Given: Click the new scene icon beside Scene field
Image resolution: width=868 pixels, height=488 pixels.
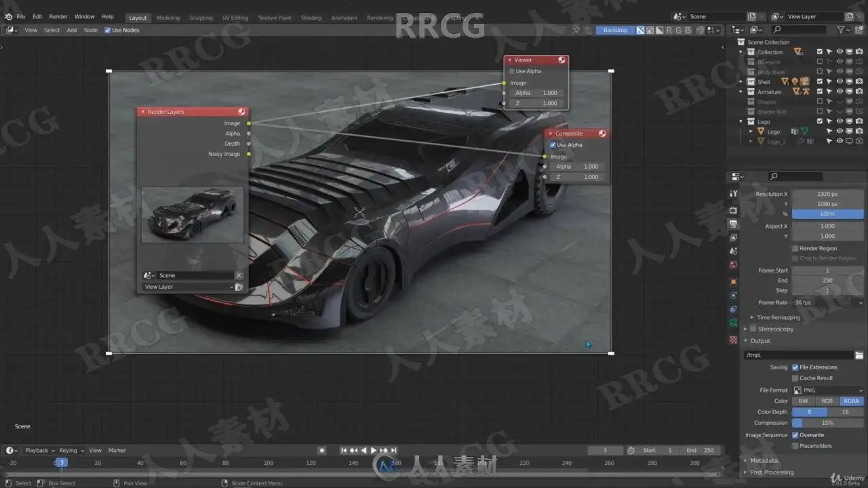Looking at the screenshot, I should click(751, 16).
